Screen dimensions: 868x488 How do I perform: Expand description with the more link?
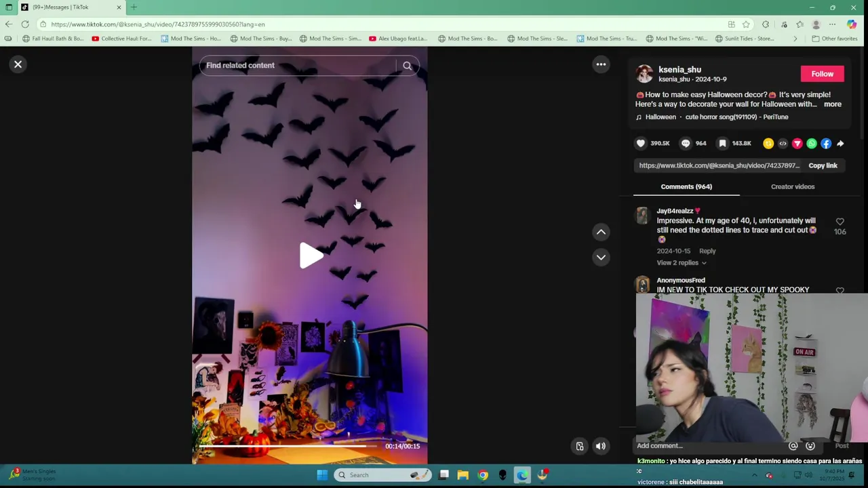click(832, 104)
